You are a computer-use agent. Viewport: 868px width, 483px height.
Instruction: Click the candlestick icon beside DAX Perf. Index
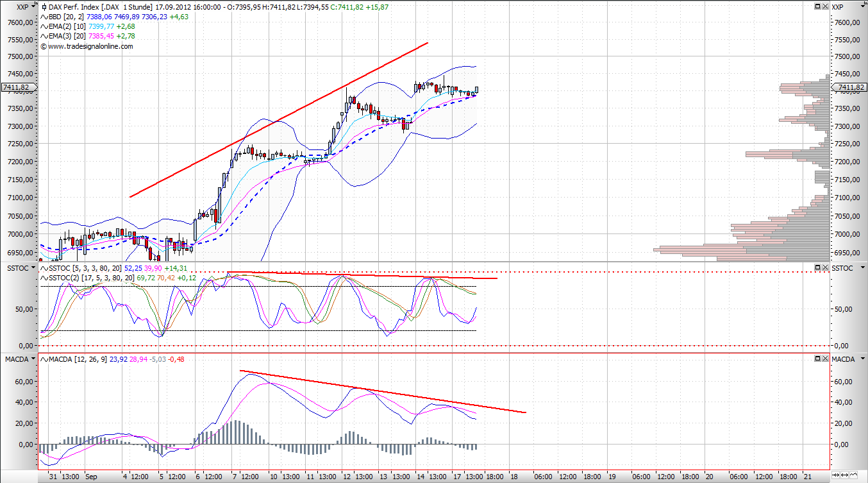click(44, 7)
